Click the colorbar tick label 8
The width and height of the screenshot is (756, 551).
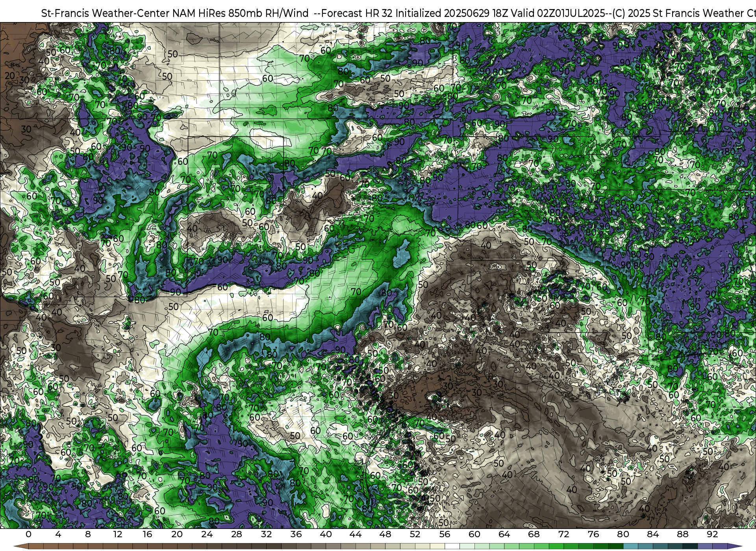coord(88,534)
